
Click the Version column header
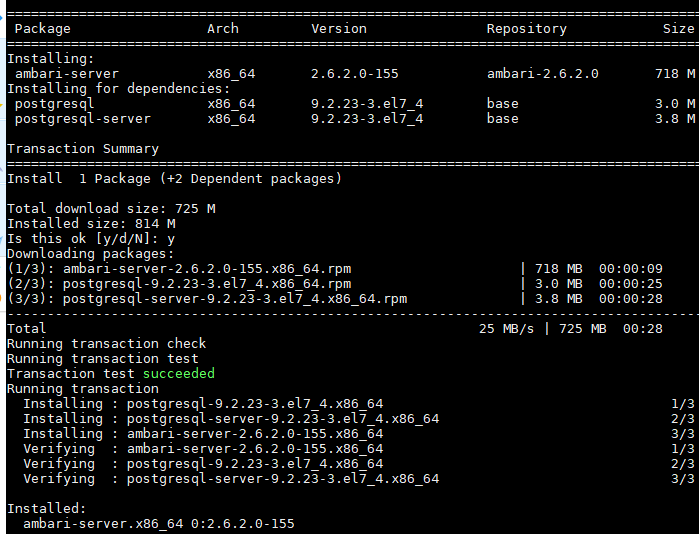[x=339, y=29]
